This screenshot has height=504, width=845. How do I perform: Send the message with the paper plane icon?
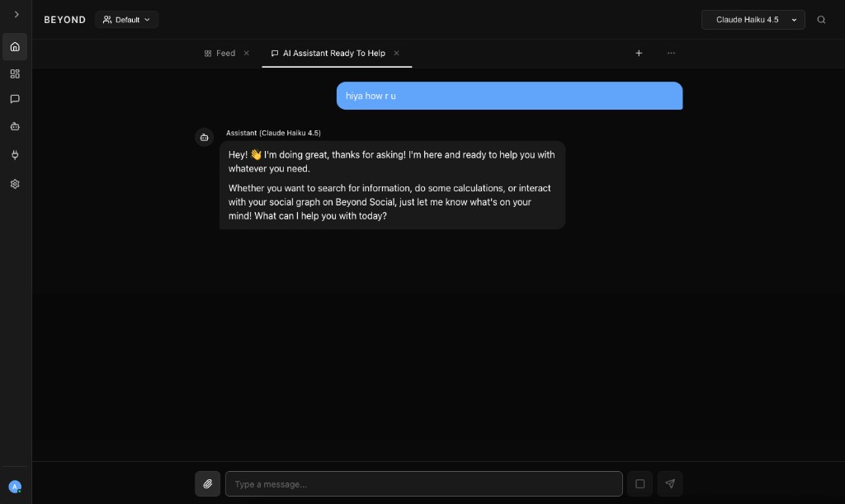pos(669,483)
